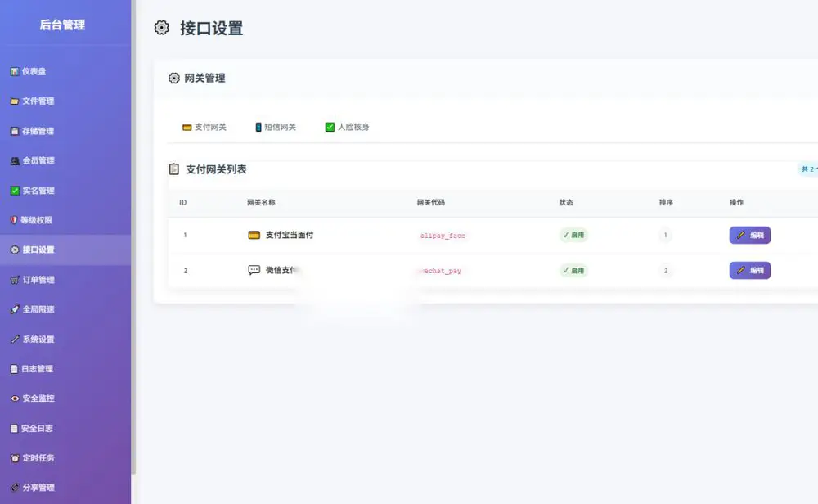Click the 会员管理 people icon
Image resolution: width=818 pixels, height=504 pixels.
15,160
